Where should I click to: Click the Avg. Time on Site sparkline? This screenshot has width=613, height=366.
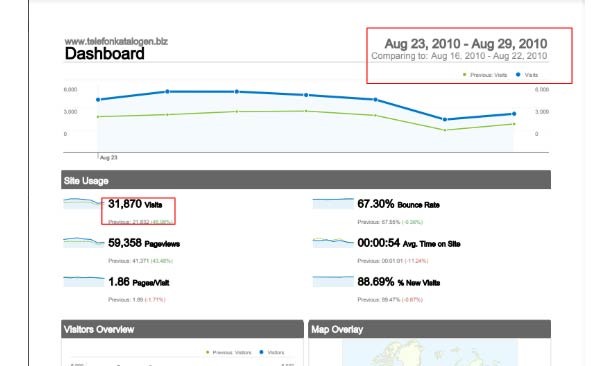coord(333,242)
